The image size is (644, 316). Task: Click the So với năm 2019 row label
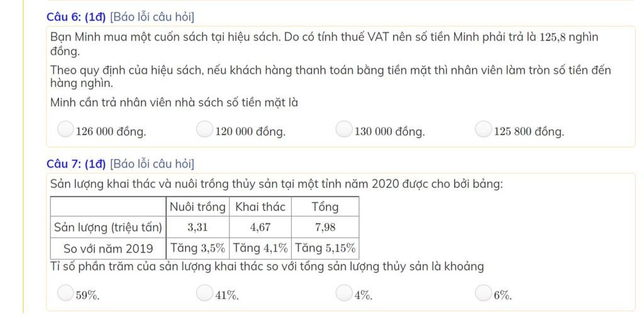point(108,248)
